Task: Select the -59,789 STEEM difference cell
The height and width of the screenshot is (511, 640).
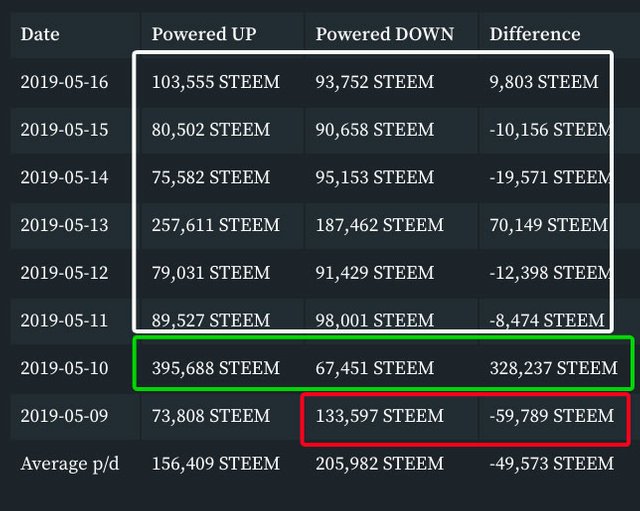Action: [x=552, y=416]
